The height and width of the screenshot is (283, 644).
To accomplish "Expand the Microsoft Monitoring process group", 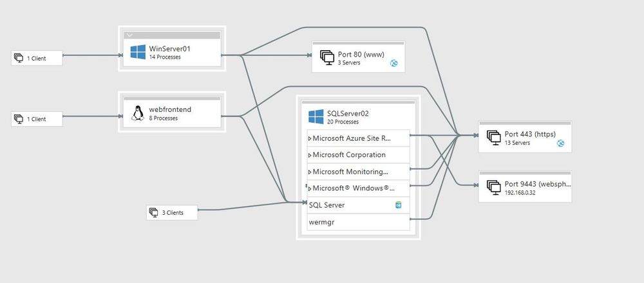I will click(310, 172).
